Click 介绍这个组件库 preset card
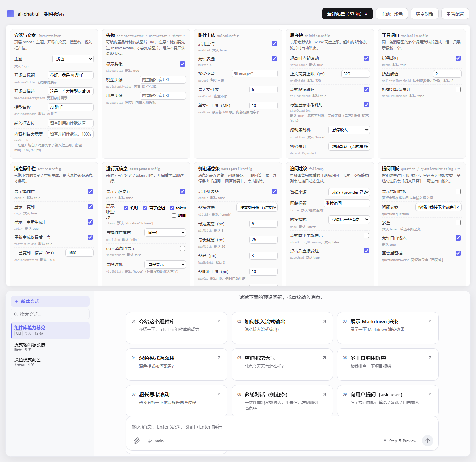The width and height of the screenshot is (476, 462). (176, 328)
